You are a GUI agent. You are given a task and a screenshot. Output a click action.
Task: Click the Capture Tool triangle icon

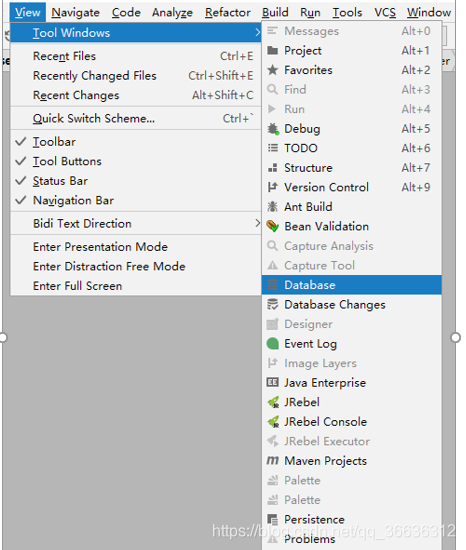point(272,266)
